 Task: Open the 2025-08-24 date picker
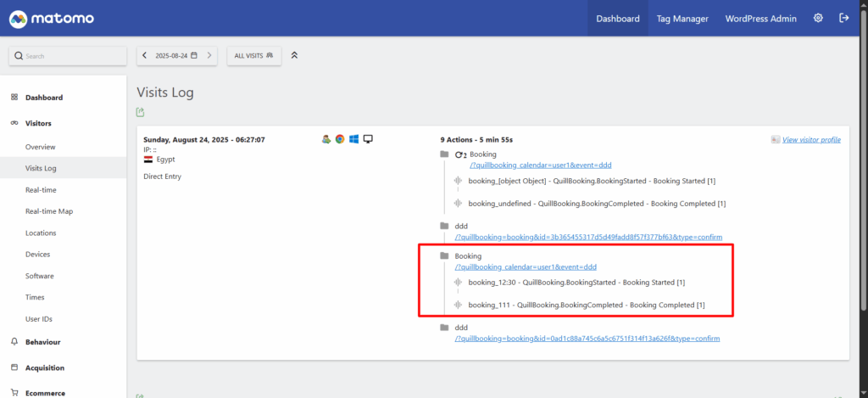(x=176, y=55)
